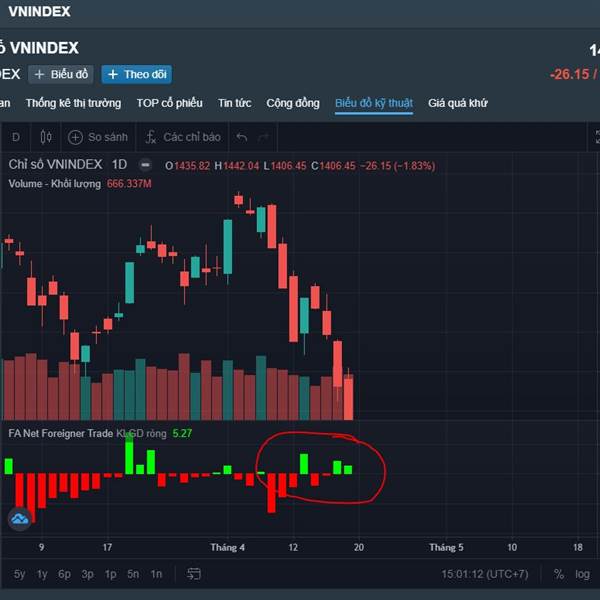Screen dimensions: 600x600
Task: Click the closing price C1406.45 value
Action: [333, 166]
